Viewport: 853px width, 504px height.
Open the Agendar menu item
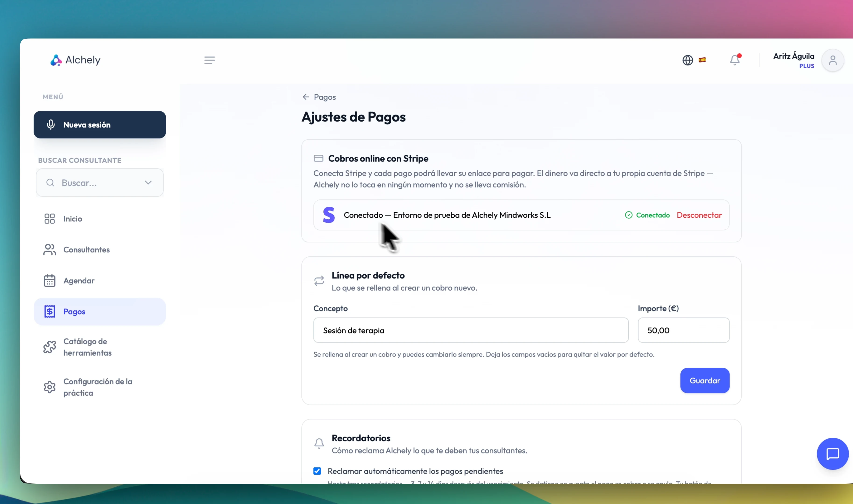click(x=99, y=280)
